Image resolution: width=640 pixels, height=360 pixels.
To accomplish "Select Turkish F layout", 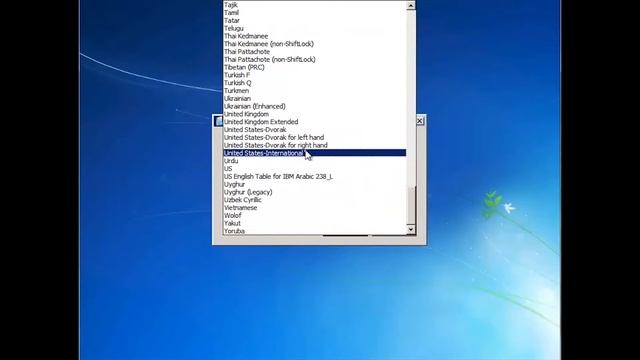I will tap(315, 75).
